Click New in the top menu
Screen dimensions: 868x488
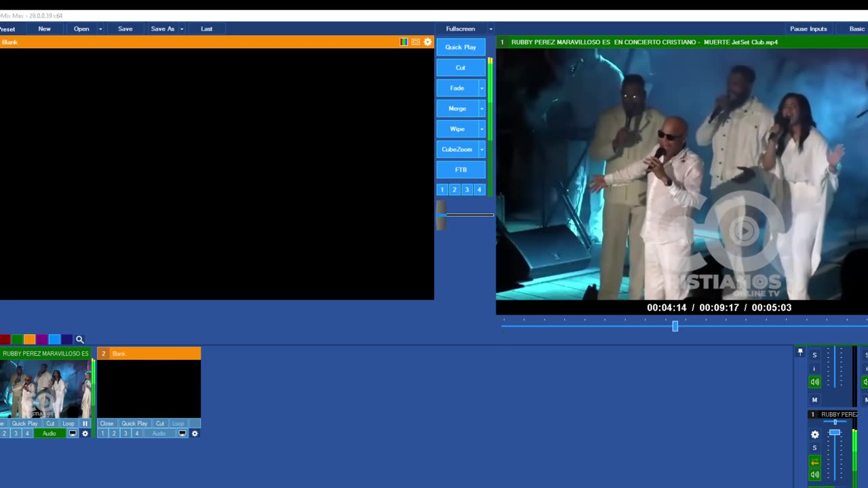[45, 29]
